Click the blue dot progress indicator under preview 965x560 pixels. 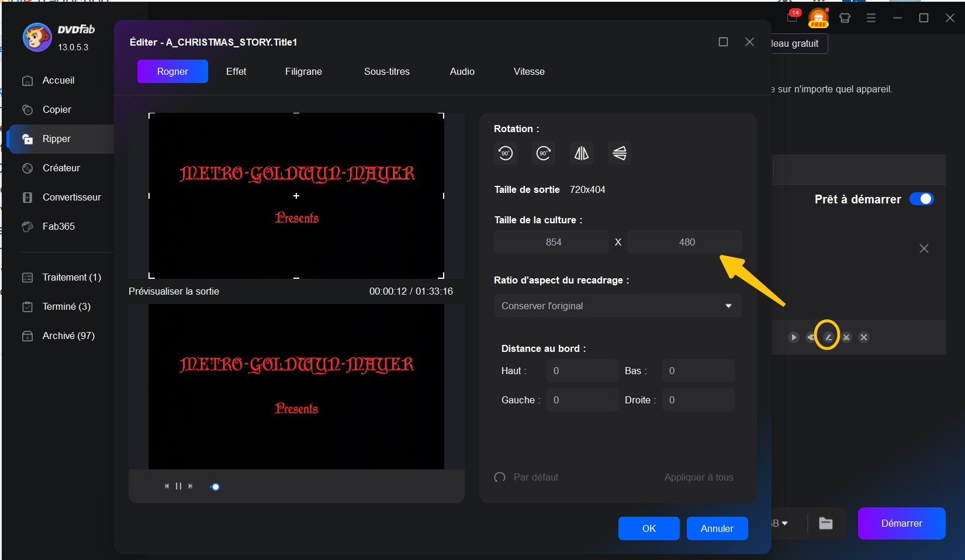[x=215, y=486]
